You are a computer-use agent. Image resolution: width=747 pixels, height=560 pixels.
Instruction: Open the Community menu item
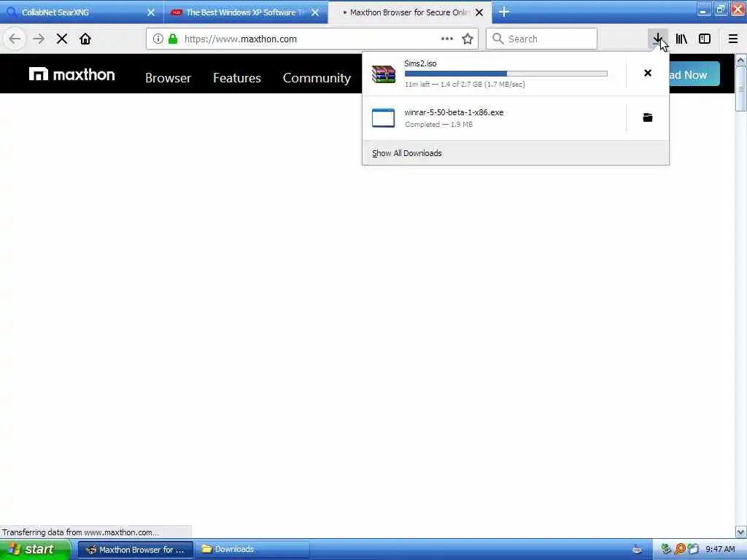(317, 78)
